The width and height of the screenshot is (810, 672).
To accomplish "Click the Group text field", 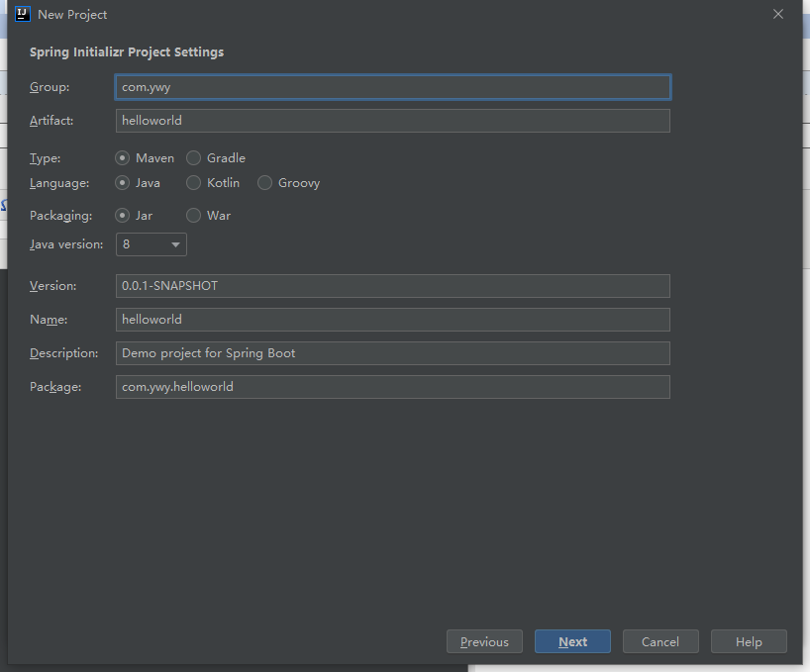I will (392, 87).
